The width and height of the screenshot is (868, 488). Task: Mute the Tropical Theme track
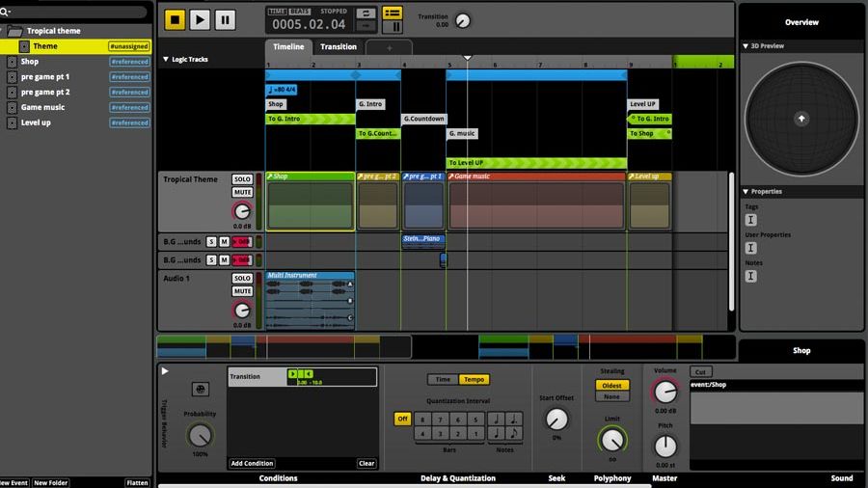[x=242, y=192]
